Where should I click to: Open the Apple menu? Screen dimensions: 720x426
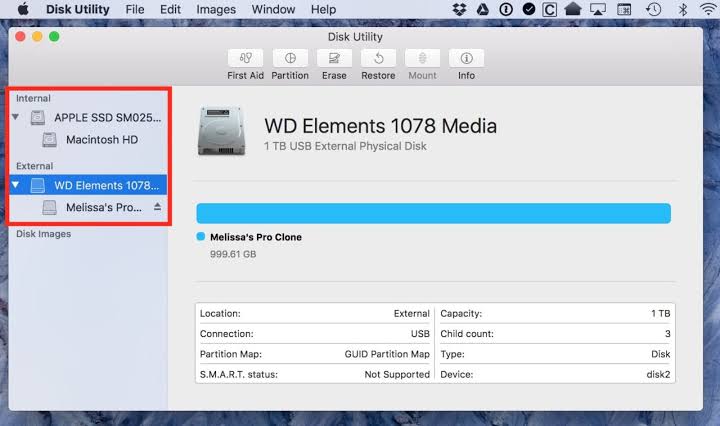point(22,9)
